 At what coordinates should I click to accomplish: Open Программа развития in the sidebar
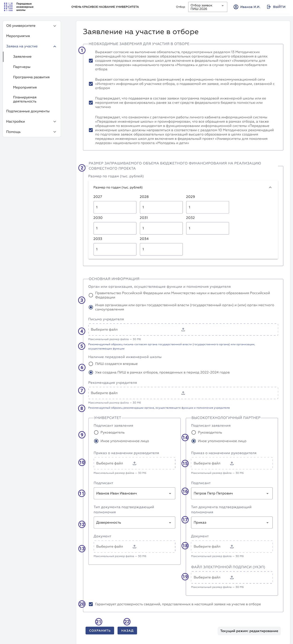31,77
